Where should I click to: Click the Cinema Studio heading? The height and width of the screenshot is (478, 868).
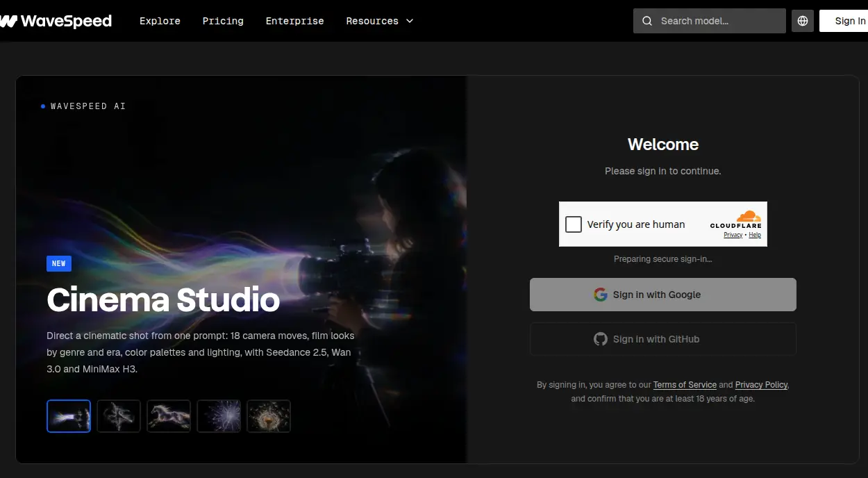[163, 300]
